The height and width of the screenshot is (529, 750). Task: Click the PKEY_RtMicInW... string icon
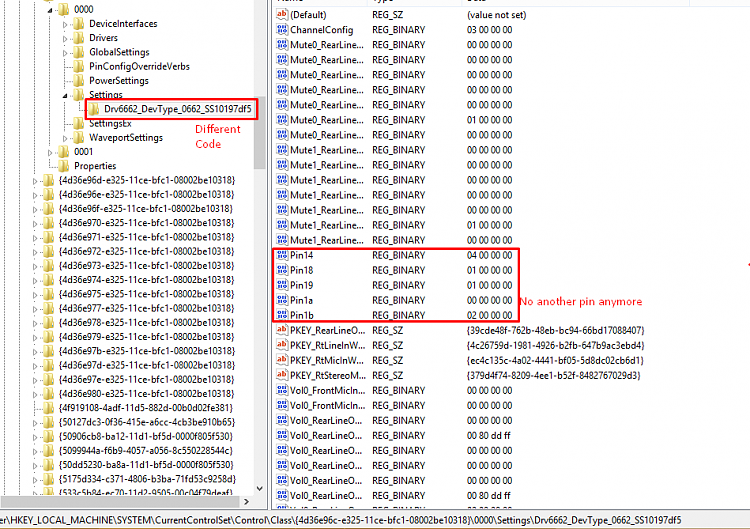[282, 360]
